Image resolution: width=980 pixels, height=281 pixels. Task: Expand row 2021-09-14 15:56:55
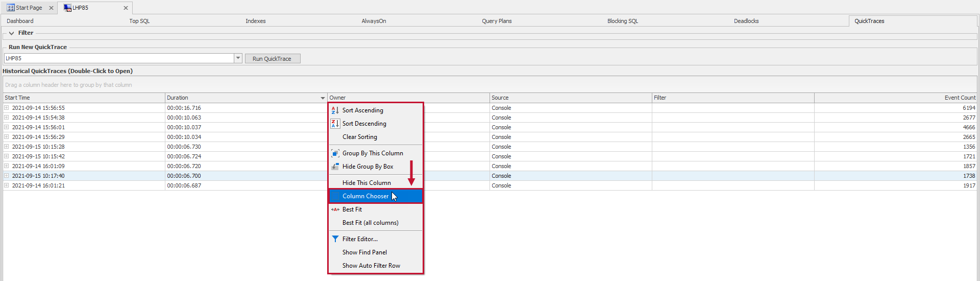6,108
